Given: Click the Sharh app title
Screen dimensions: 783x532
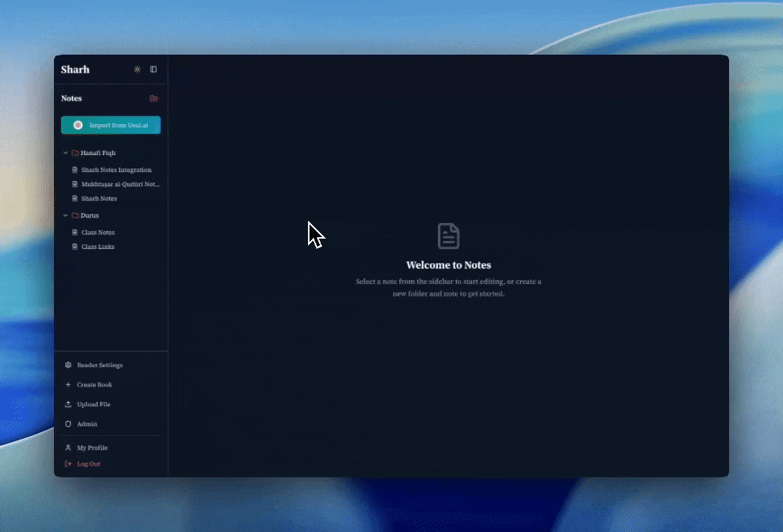Looking at the screenshot, I should 75,69.
